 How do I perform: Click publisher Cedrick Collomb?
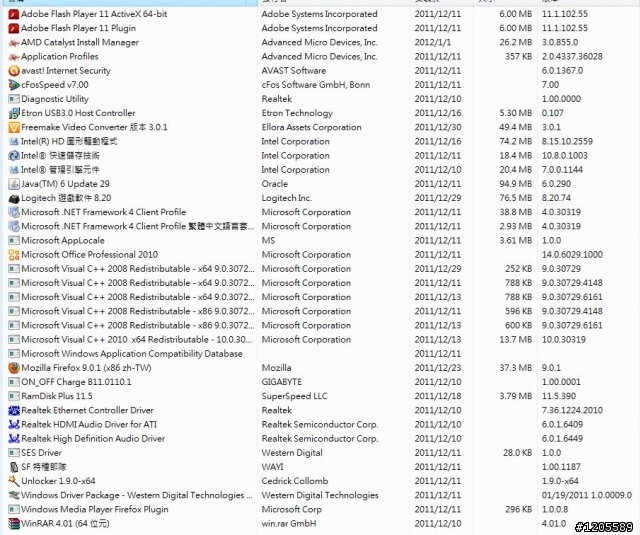click(x=295, y=481)
